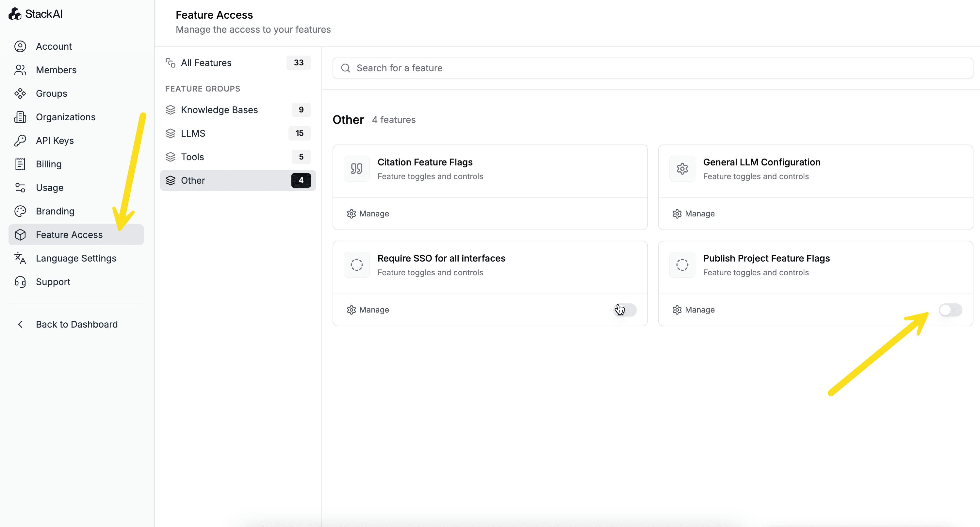Click the General LLM Configuration gear icon

(x=682, y=169)
